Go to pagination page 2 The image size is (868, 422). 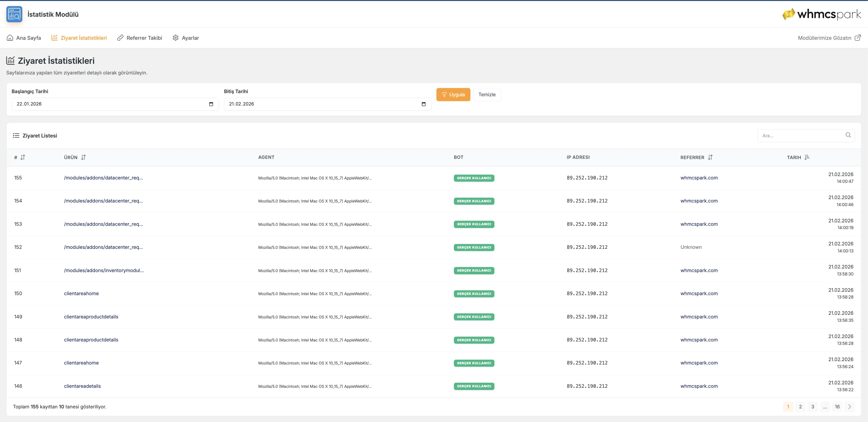[800, 406]
